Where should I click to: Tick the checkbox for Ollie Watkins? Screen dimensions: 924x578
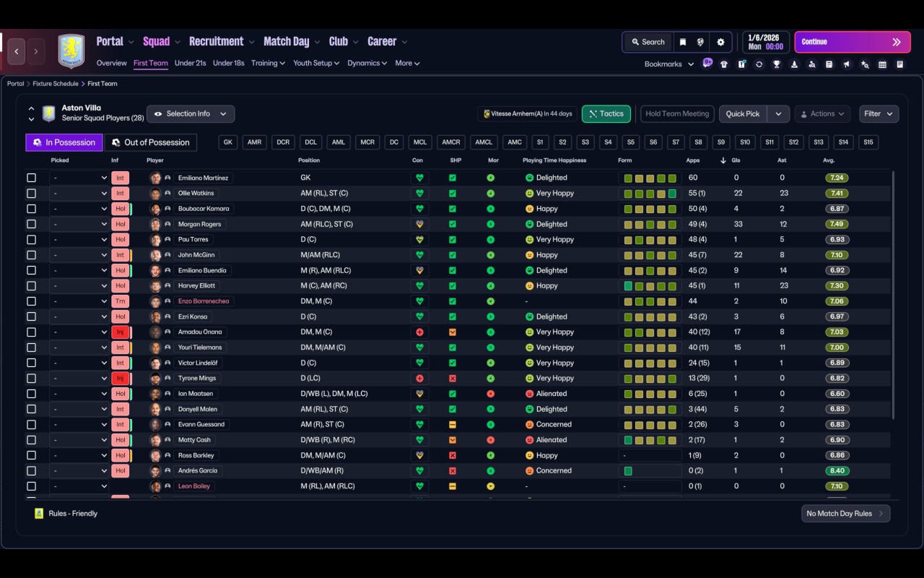coord(31,193)
